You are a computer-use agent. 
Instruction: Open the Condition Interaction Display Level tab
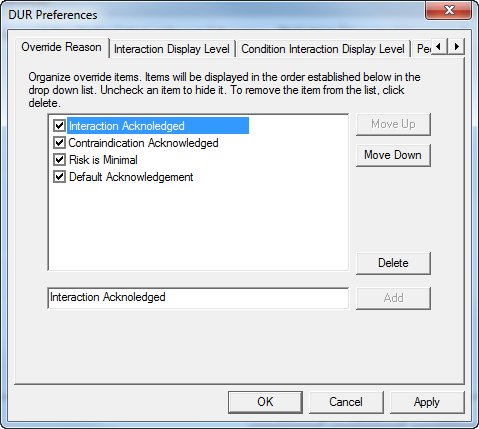pos(323,49)
